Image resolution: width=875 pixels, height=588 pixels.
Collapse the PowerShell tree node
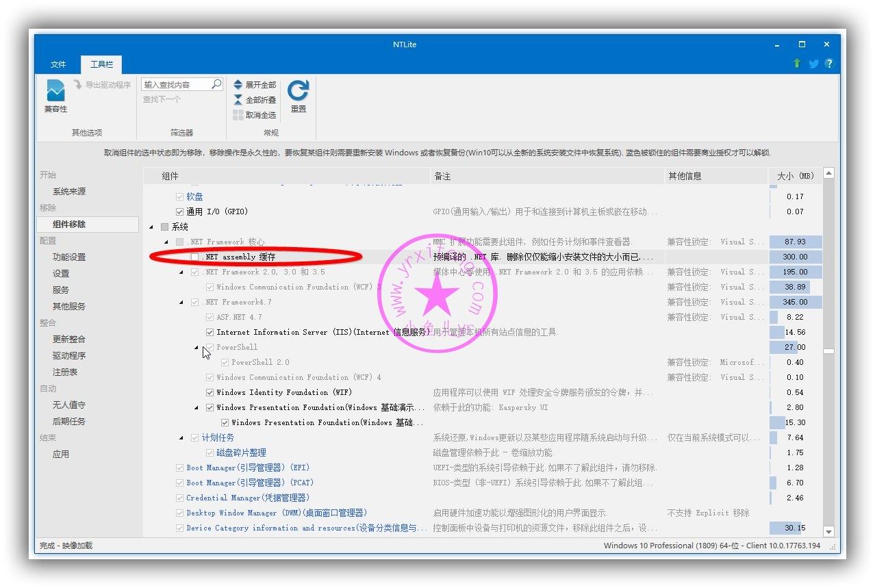point(196,347)
